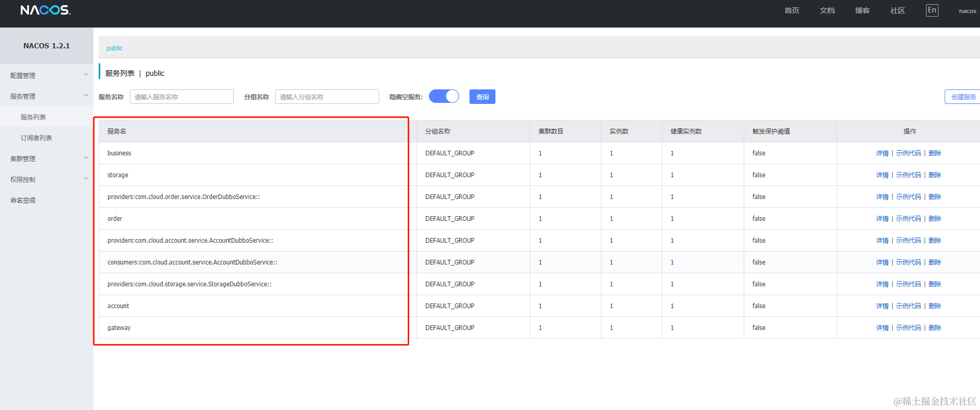
Task: Focus the 服务名称 input field
Action: 182,97
